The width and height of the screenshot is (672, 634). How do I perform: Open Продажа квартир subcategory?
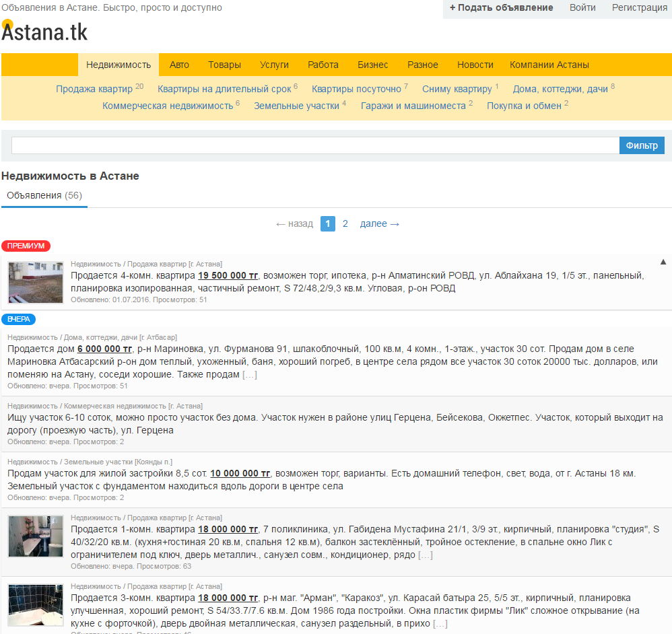(94, 89)
